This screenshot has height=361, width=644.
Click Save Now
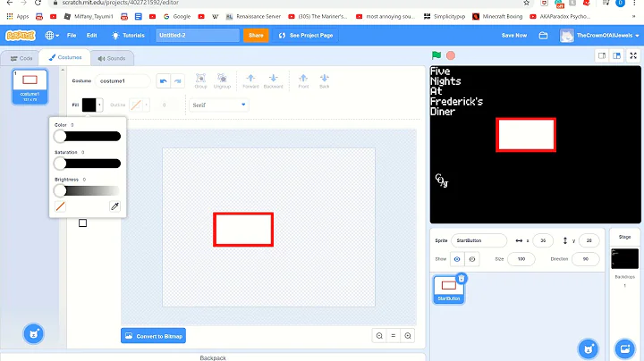[513, 35]
